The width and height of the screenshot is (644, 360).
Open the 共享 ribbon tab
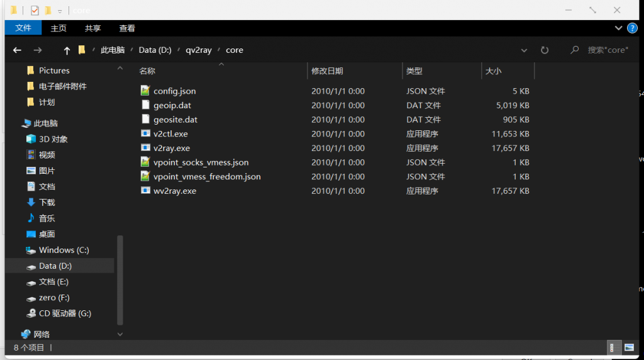tap(92, 28)
